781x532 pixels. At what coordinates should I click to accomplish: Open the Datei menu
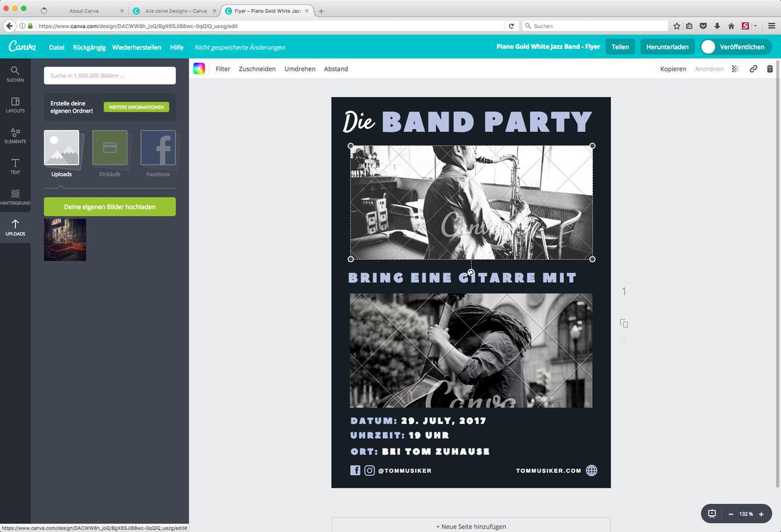[57, 47]
